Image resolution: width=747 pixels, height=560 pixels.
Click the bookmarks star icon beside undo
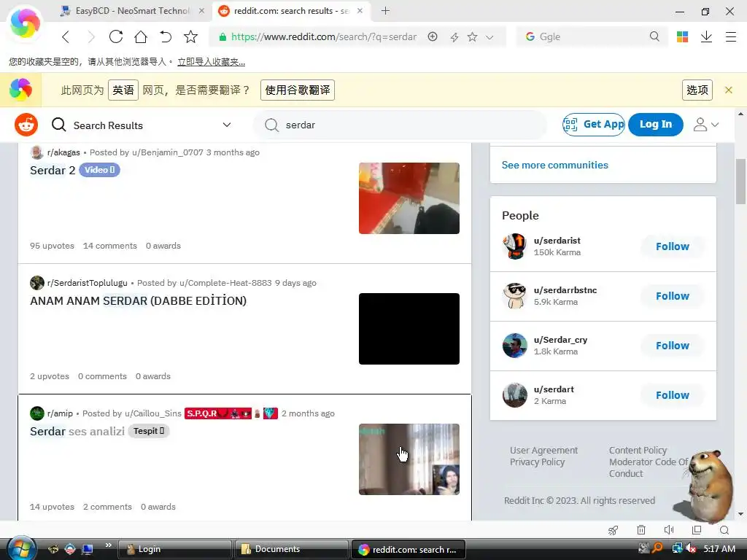point(190,36)
